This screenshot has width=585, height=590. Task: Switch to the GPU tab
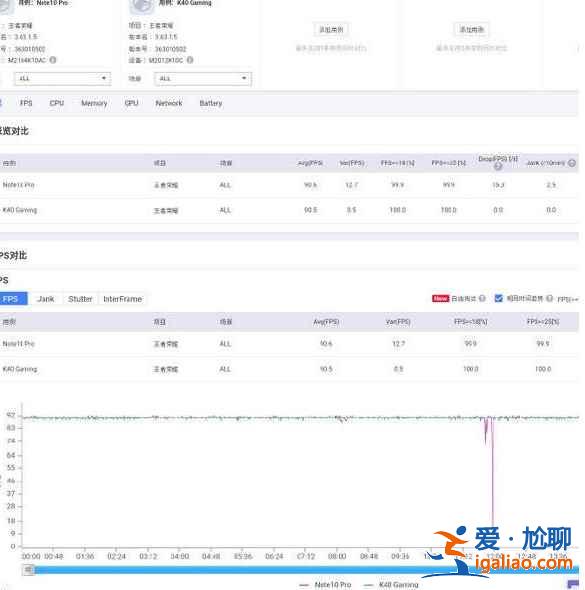tap(131, 103)
